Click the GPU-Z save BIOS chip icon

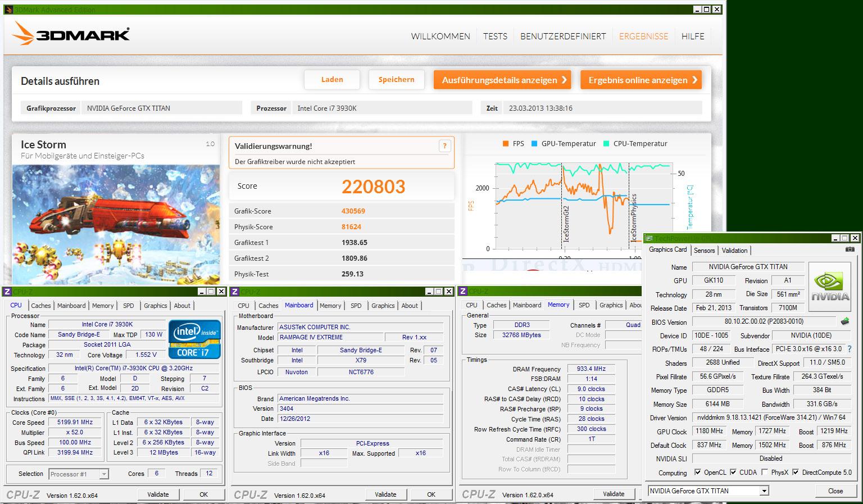(844, 321)
